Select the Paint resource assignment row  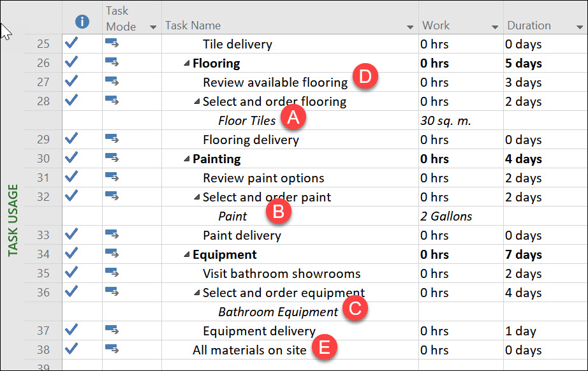point(233,216)
